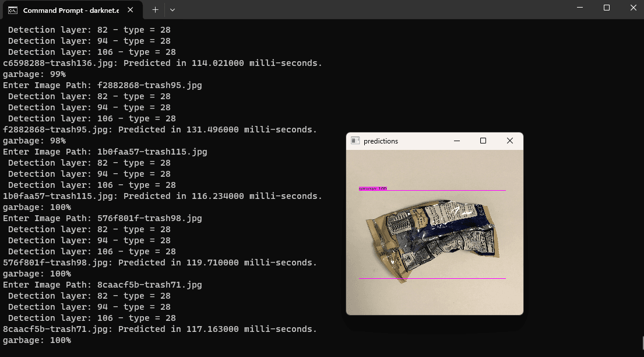Click '1b0faa57-trash115.jpg: Predicted in 116.234000' line
The height and width of the screenshot is (357, 644).
pos(163,197)
